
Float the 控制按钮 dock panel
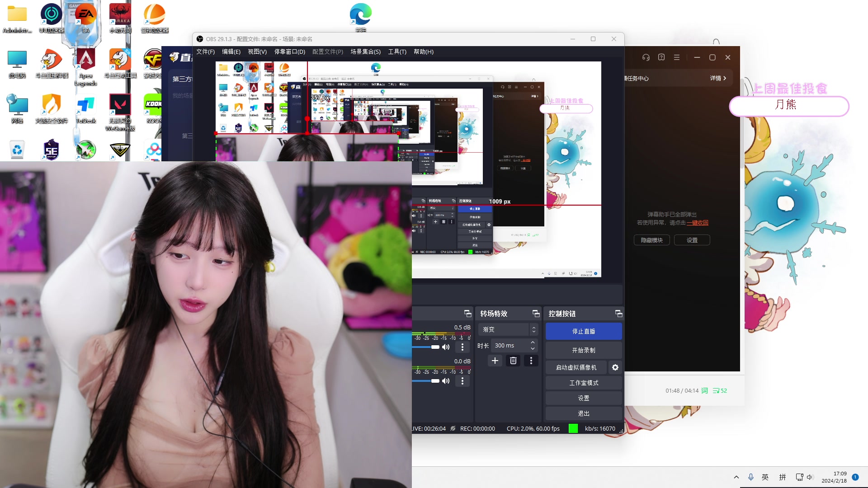619,314
